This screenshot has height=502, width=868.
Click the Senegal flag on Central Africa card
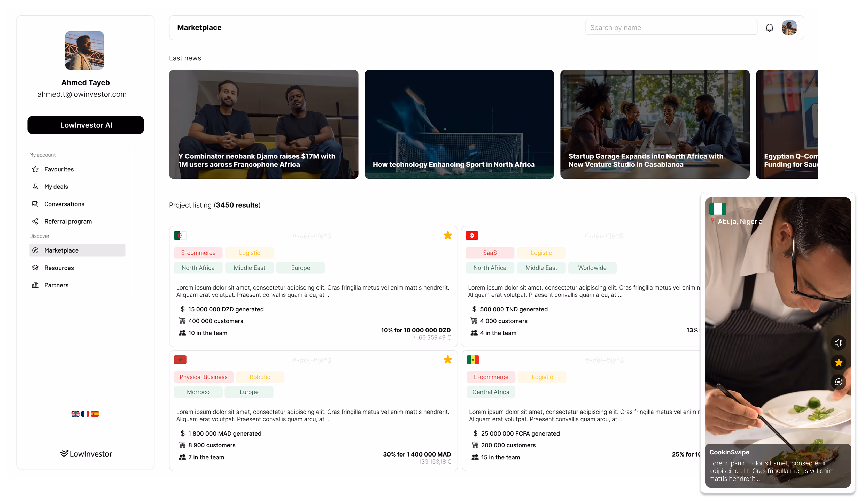point(472,360)
